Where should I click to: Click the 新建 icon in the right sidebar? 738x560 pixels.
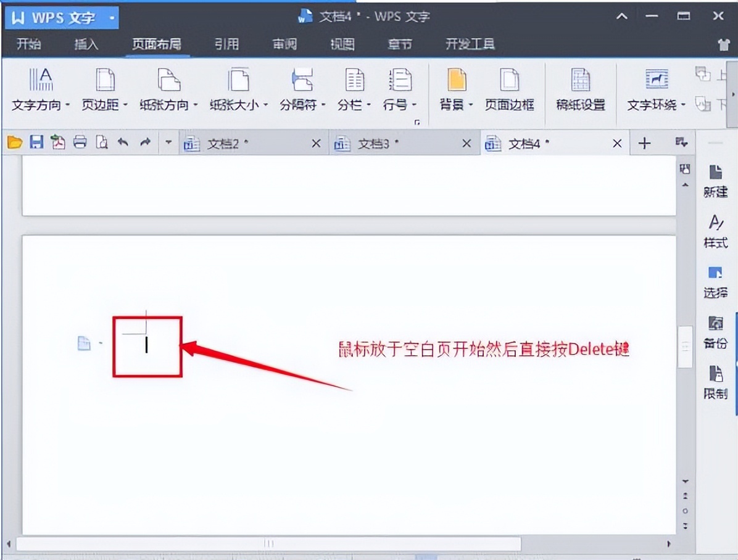coord(715,181)
